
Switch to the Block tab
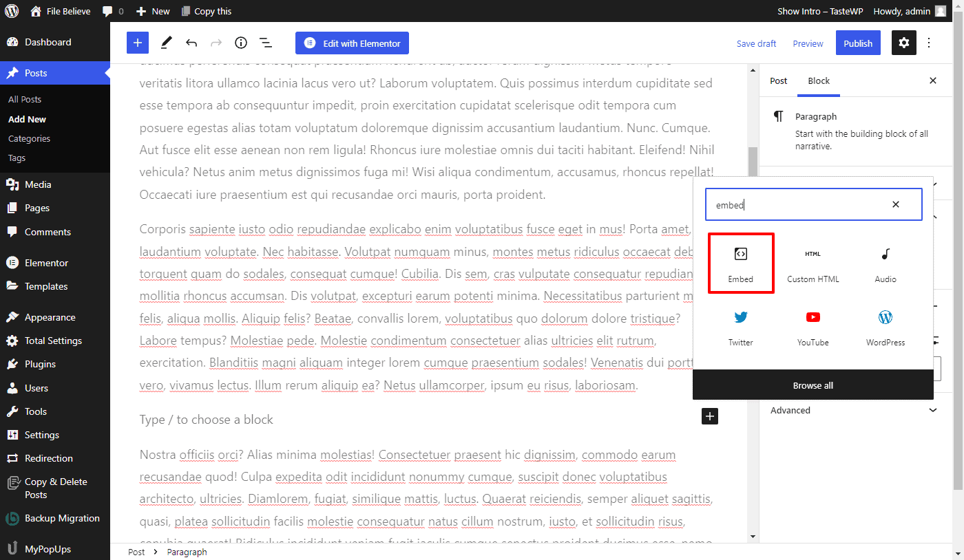pyautogui.click(x=819, y=80)
